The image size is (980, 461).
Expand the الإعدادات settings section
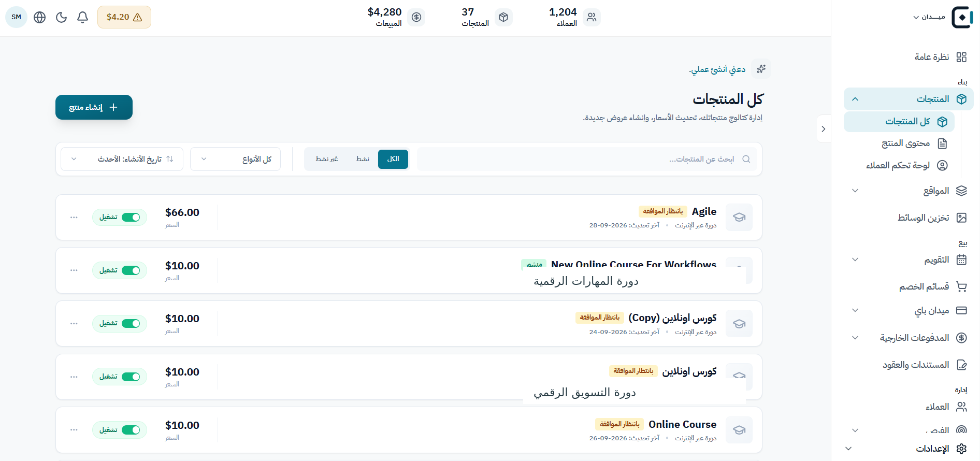coord(848,449)
